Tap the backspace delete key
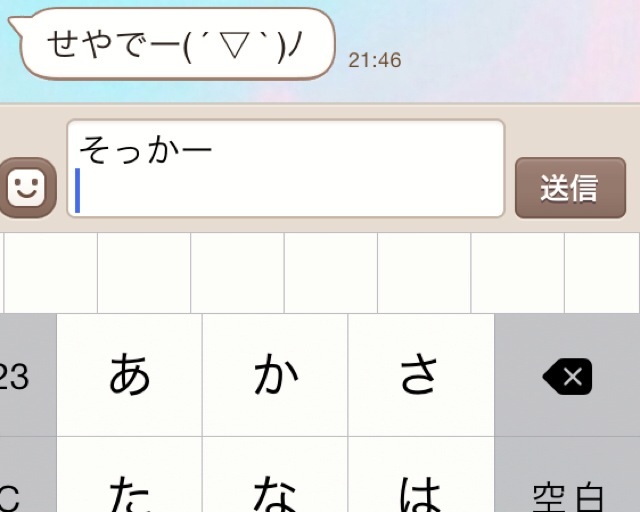 point(567,375)
